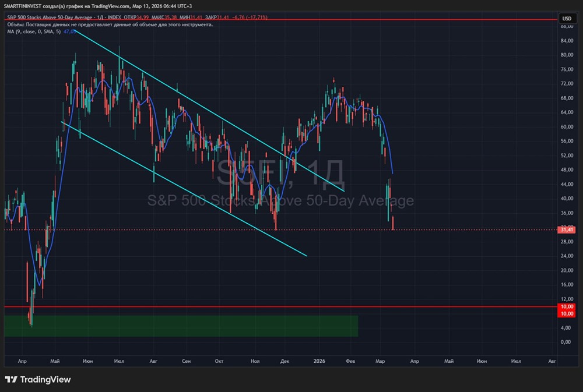583x392 pixels.
Task: Click the MA (9, close, 0, SMA, 5) indicator legend
Action: click(x=34, y=31)
